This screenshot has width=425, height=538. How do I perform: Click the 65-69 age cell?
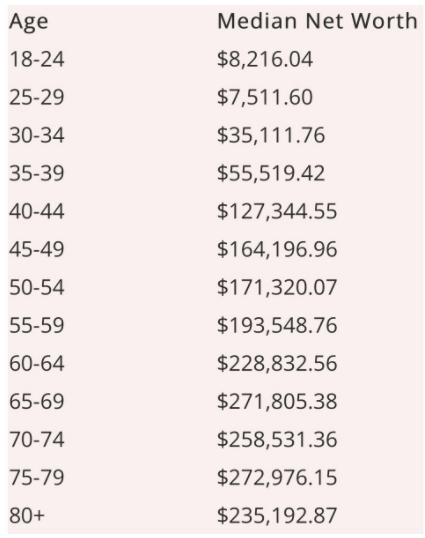[x=37, y=401]
